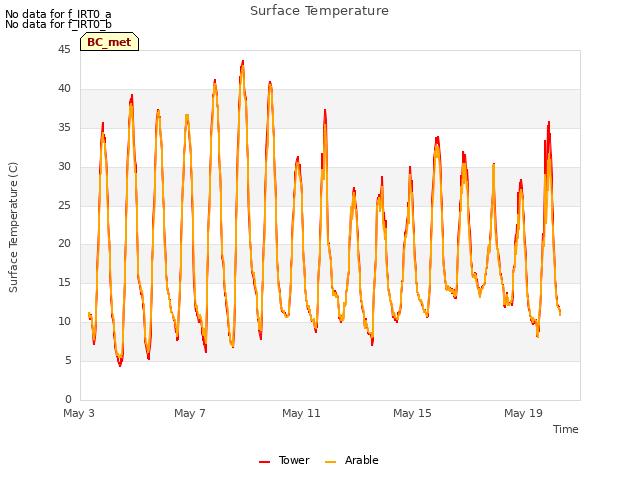Screen dimensions: 640x480
Task: Click the 10 y-axis tick label
Action: pyautogui.click(x=64, y=321)
